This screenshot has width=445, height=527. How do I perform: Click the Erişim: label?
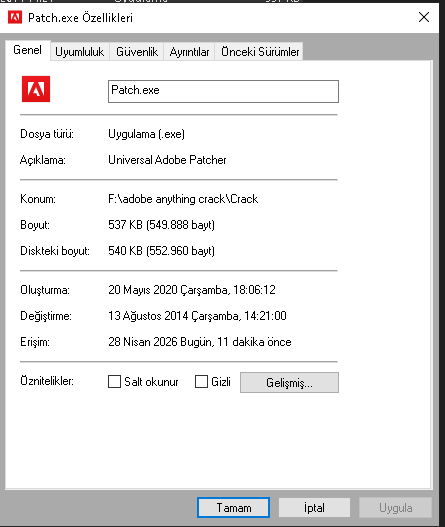point(35,342)
